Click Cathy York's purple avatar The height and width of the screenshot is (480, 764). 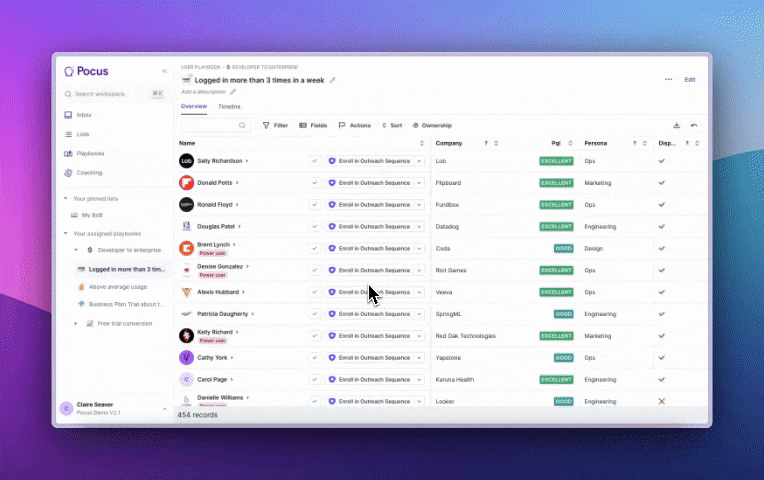click(x=187, y=358)
